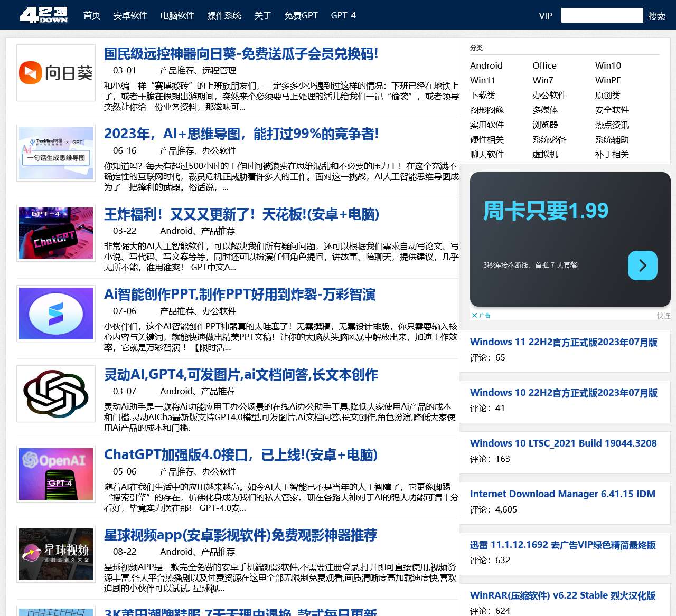The width and height of the screenshot is (676, 616).
Task: Open the 操作系统 menu item
Action: (x=224, y=15)
